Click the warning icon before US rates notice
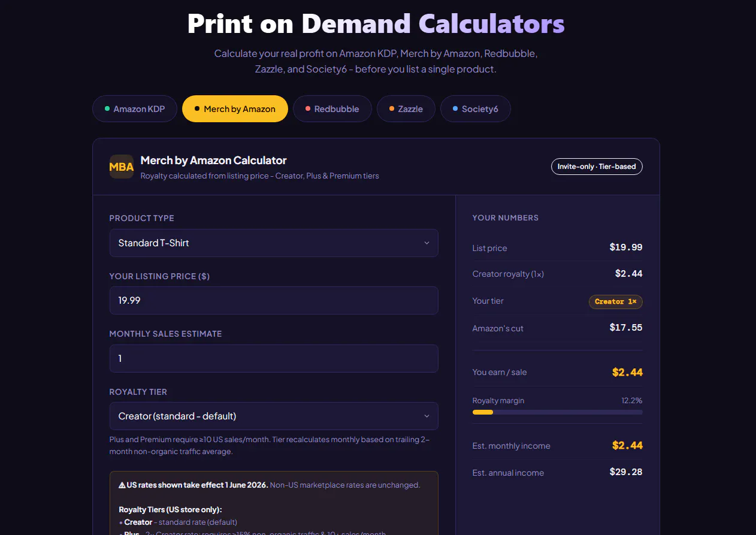 point(122,485)
